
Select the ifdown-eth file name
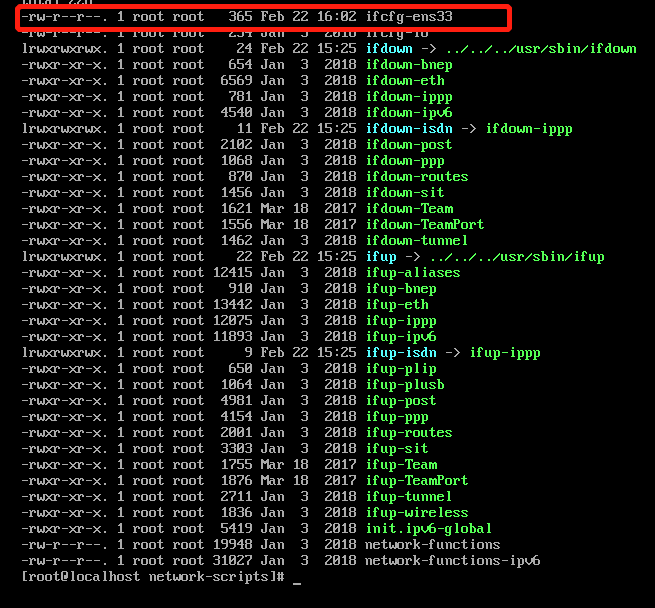[x=405, y=81]
